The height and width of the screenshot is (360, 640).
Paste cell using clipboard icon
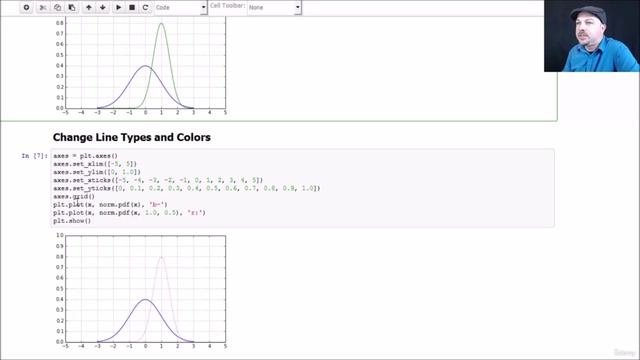(x=71, y=7)
